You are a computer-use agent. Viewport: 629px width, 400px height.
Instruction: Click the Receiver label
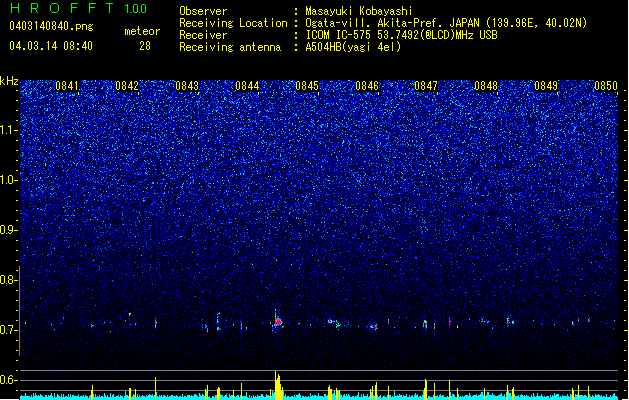click(203, 35)
